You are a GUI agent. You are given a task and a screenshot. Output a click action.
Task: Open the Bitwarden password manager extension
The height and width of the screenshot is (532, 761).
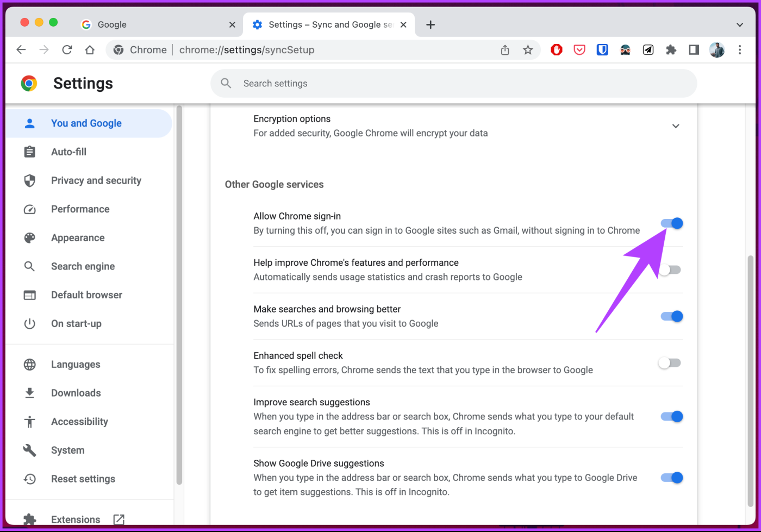(602, 49)
